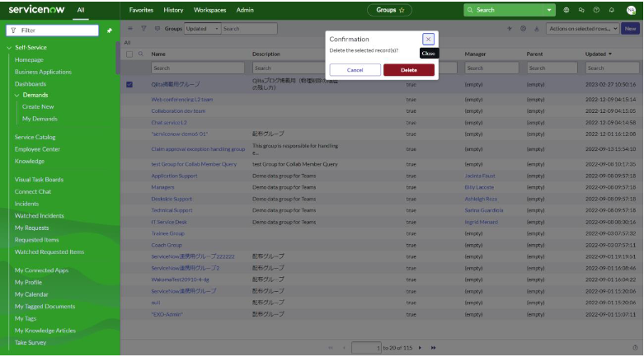Uncheck the Qiita group row checkbox
The image size is (644, 357).
click(129, 84)
